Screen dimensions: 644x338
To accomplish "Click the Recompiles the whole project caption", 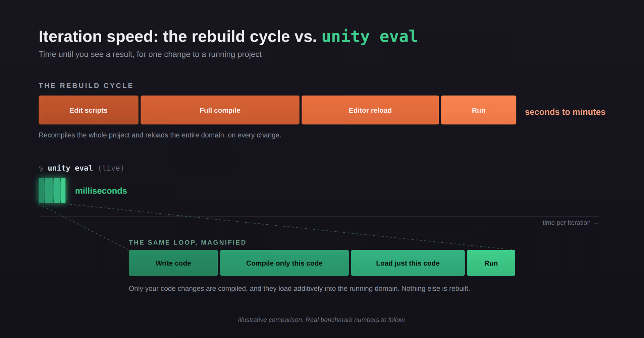I will coord(160,135).
